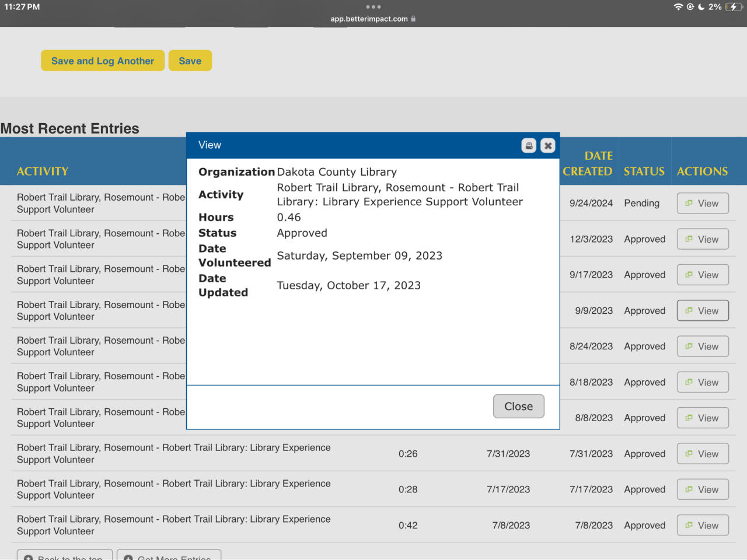Click the Pending status text
Image resolution: width=747 pixels, height=560 pixels.
[642, 204]
